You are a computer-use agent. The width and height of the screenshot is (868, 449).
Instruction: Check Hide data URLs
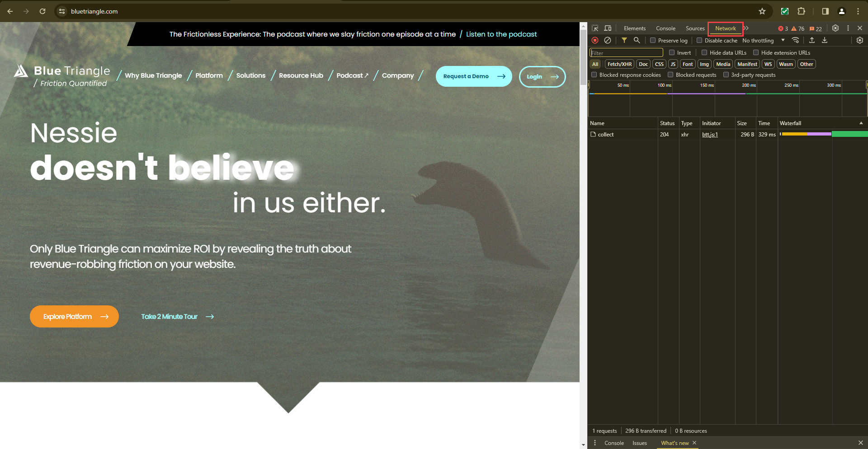coord(704,52)
